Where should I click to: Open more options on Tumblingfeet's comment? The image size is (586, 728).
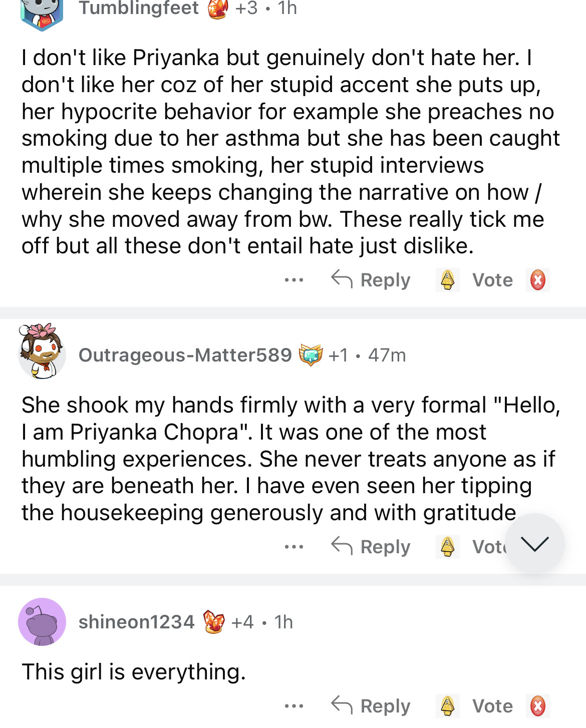294,280
